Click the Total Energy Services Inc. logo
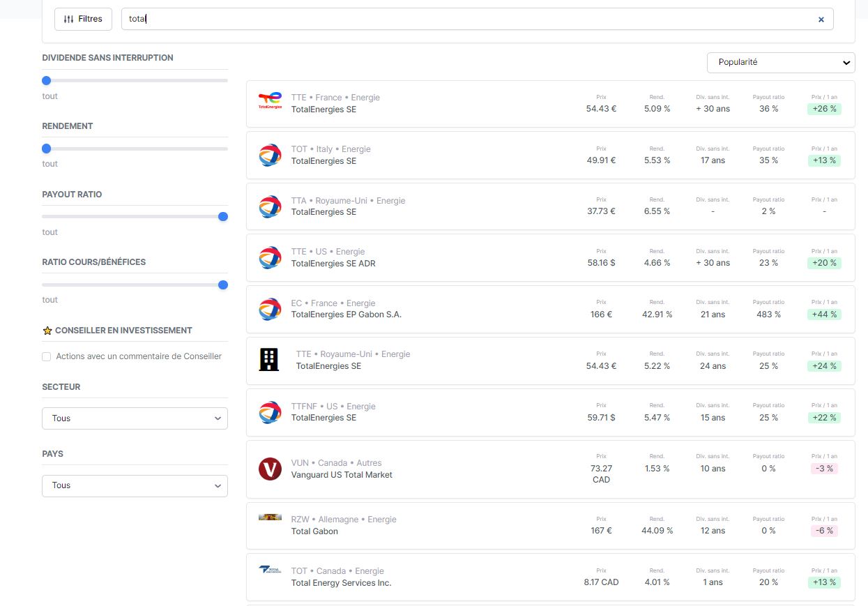 point(270,570)
